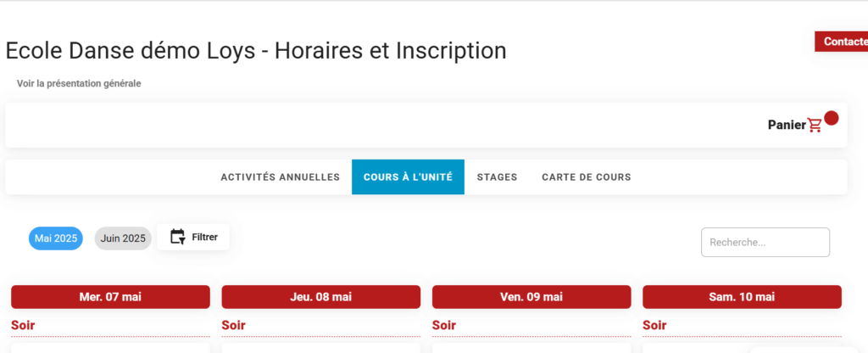The image size is (868, 353).
Task: Click the Panier label
Action: coord(787,125)
